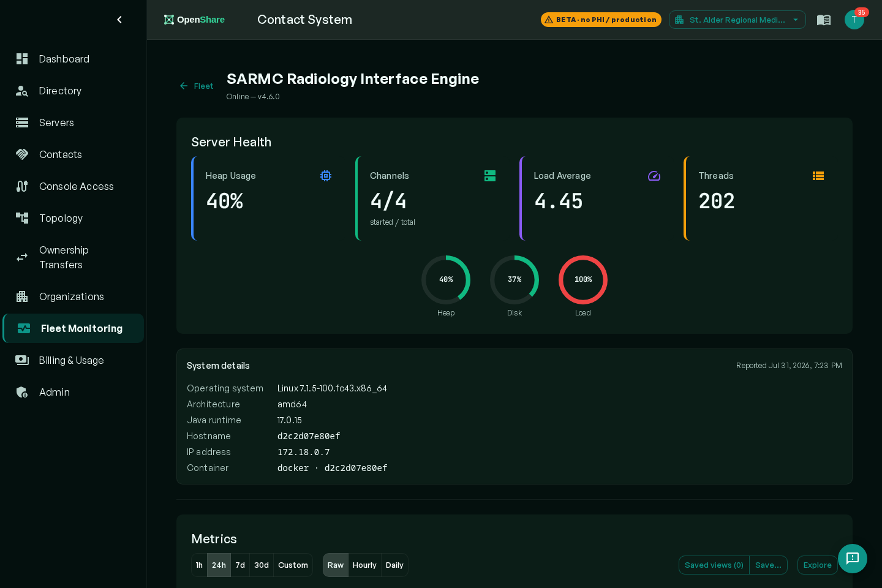
Task: Click the Dashboard sidebar icon
Action: pyautogui.click(x=22, y=59)
